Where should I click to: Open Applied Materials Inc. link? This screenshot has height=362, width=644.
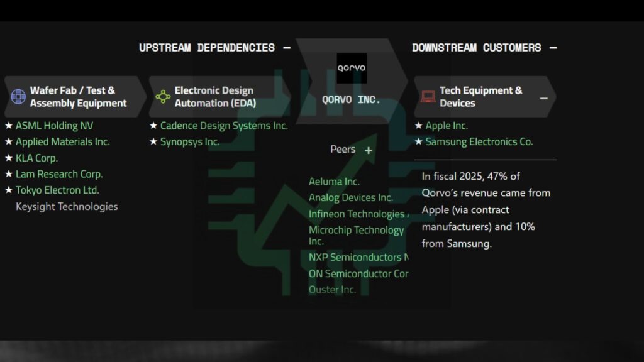(x=62, y=142)
